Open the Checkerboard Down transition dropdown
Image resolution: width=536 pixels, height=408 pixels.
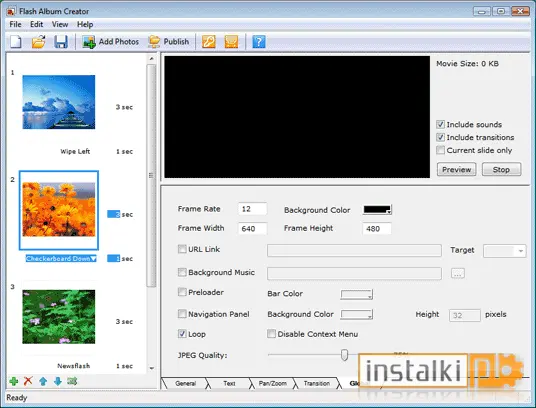pyautogui.click(x=94, y=259)
